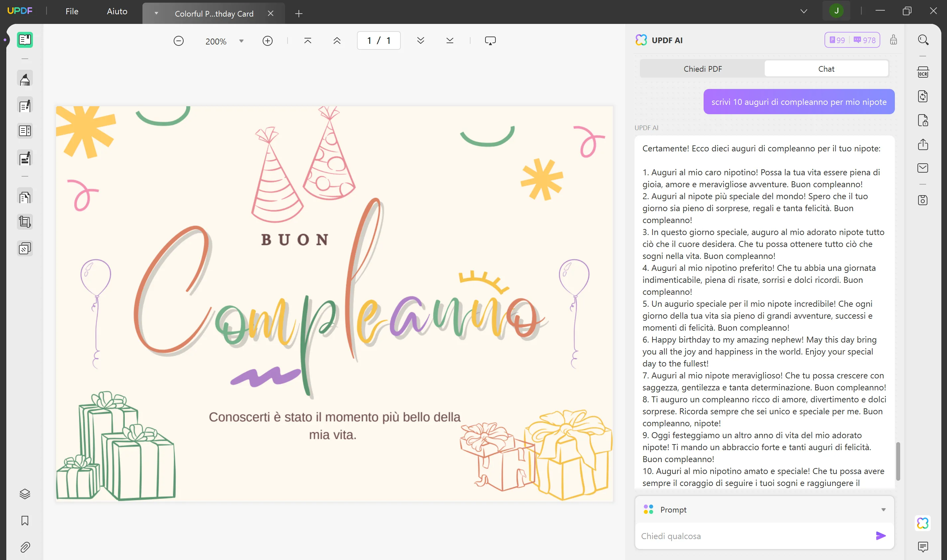The width and height of the screenshot is (947, 560).
Task: Expand the UPDF AI panel options
Action: (884, 509)
